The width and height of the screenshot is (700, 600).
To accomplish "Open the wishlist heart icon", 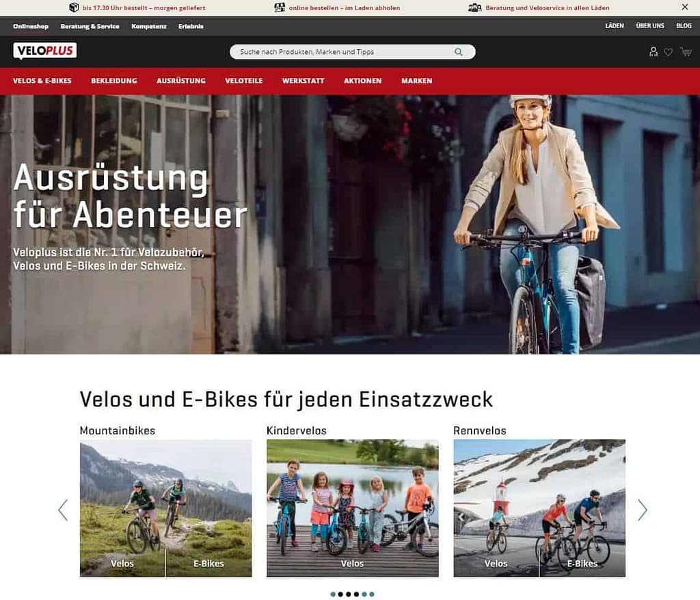I will pos(668,52).
